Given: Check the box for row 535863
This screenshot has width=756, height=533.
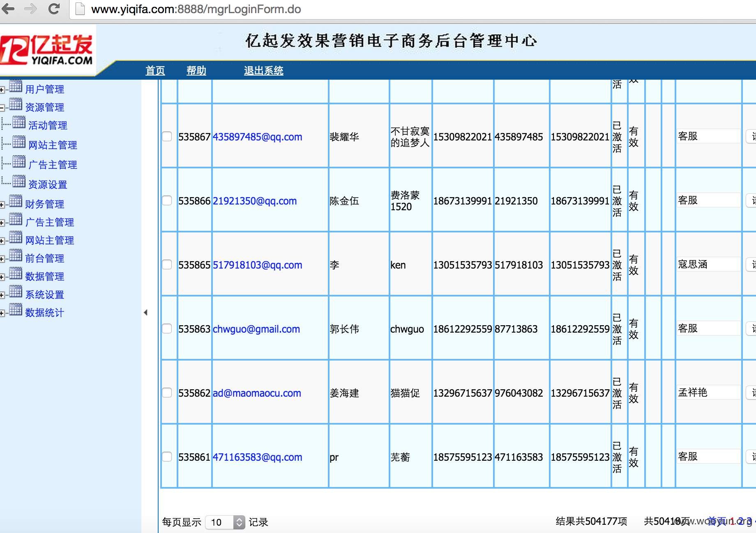Looking at the screenshot, I should coord(167,329).
